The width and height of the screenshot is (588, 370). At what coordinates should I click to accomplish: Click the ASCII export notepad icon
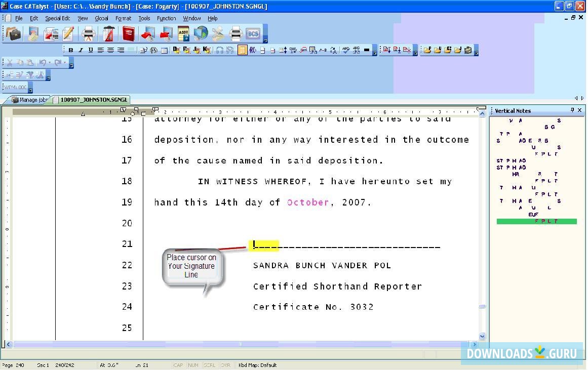(183, 34)
